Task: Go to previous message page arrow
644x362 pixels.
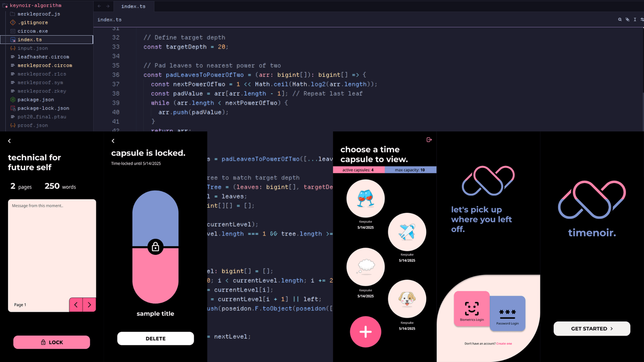Action: coord(76,305)
